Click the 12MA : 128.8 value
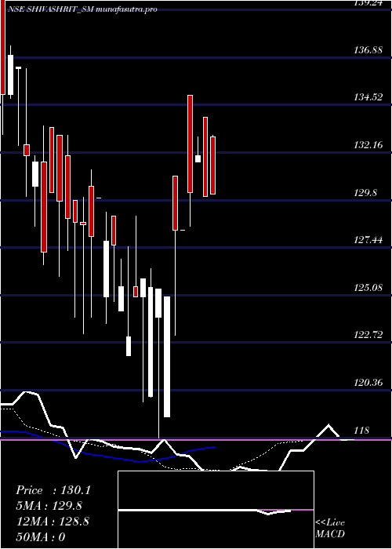The width and height of the screenshot is (392, 549). [53, 522]
